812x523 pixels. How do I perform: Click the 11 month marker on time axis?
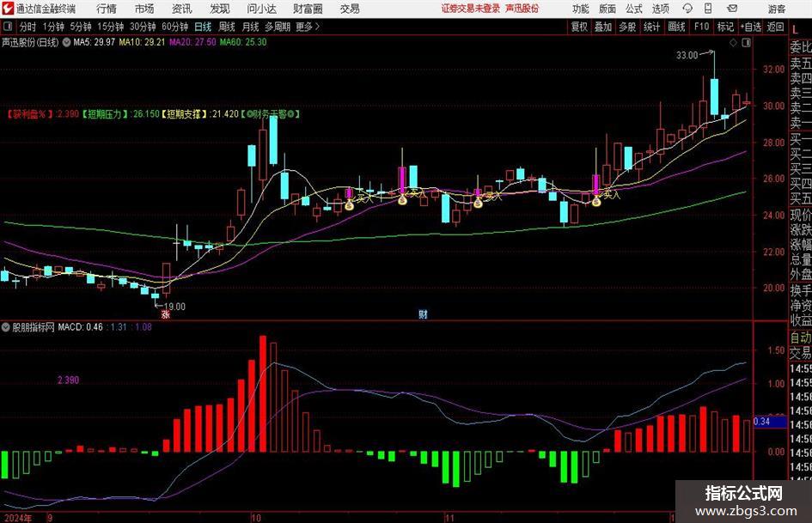tap(449, 517)
